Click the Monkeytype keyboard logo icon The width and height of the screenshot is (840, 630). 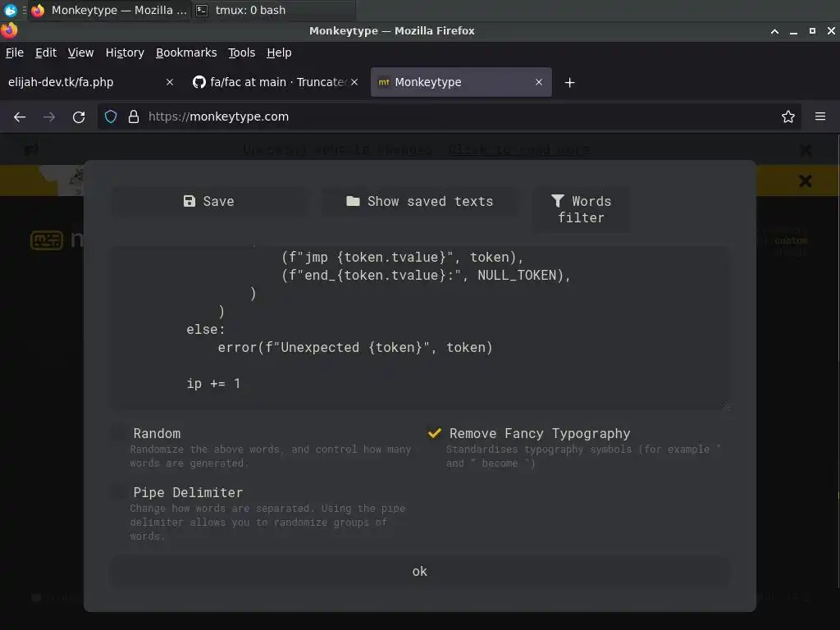(47, 240)
